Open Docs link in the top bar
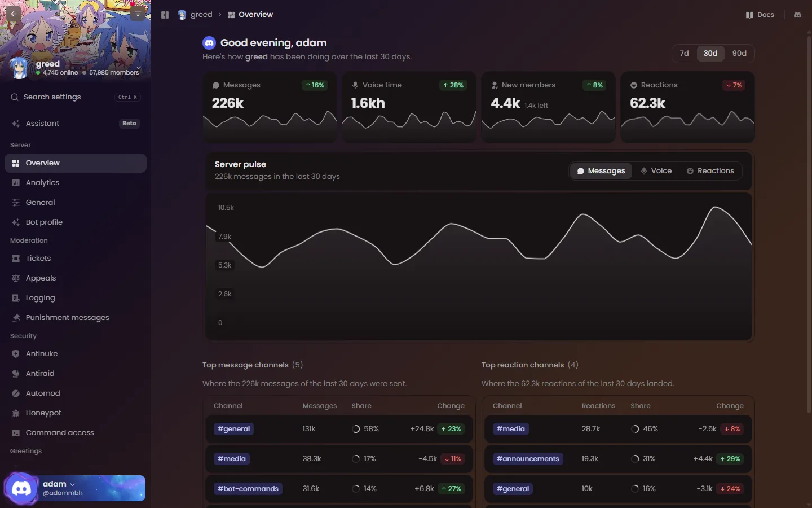This screenshot has height=508, width=812. pos(760,15)
